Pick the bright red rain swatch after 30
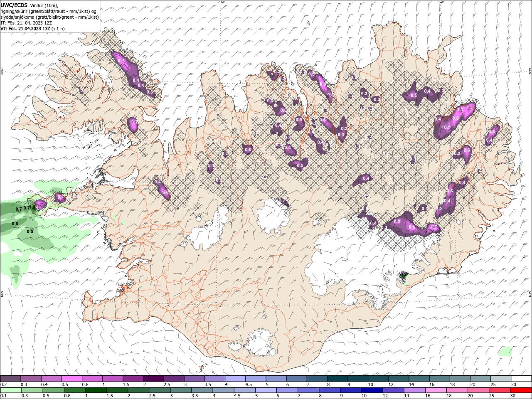The height and width of the screenshot is (399, 532). pos(521,390)
